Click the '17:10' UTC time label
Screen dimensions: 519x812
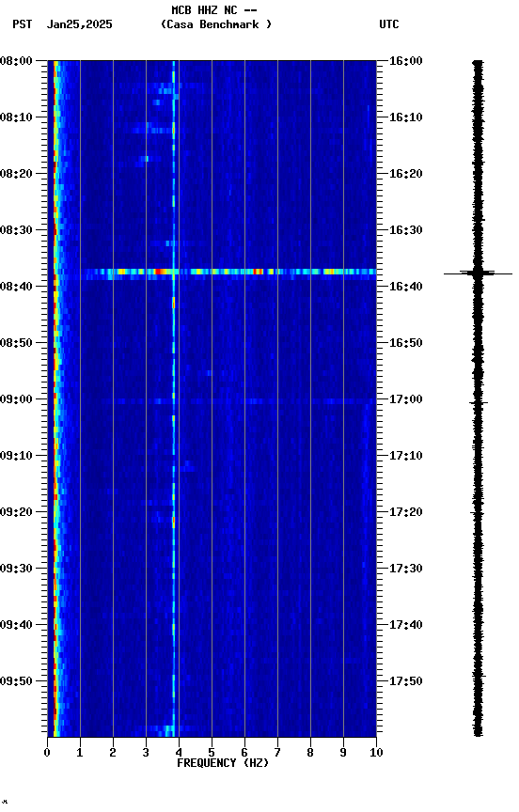point(406,456)
